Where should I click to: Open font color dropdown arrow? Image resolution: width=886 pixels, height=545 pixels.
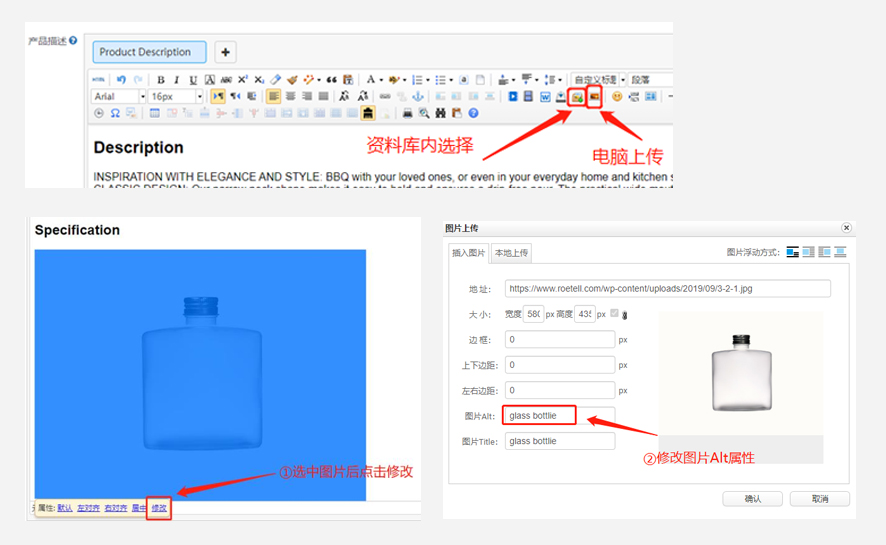(x=381, y=80)
